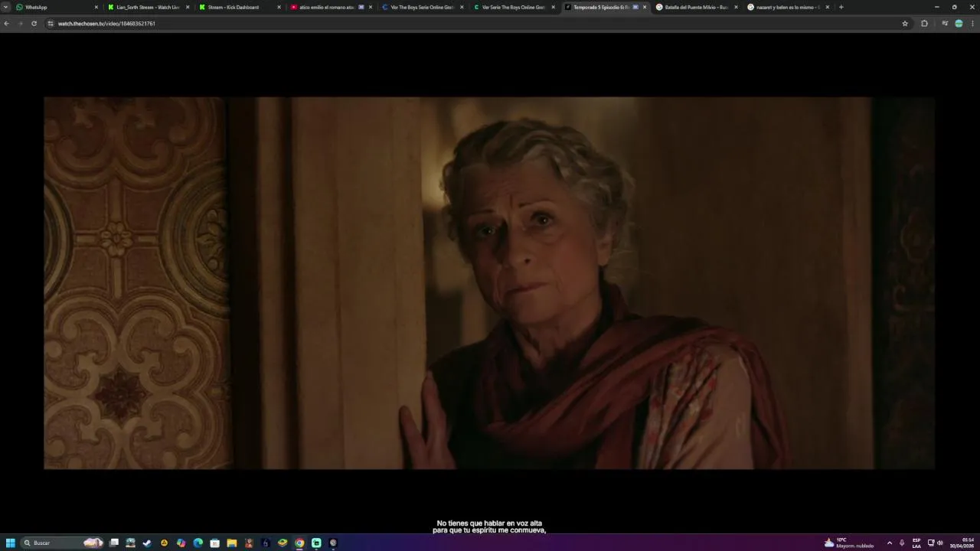
Task: Open Microsoft Store from the taskbar
Action: coord(214,543)
